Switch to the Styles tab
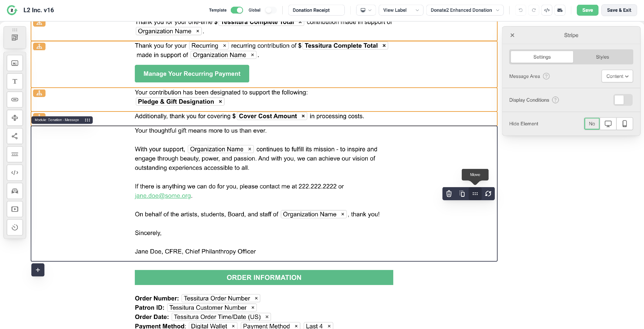644x329 pixels. (602, 57)
